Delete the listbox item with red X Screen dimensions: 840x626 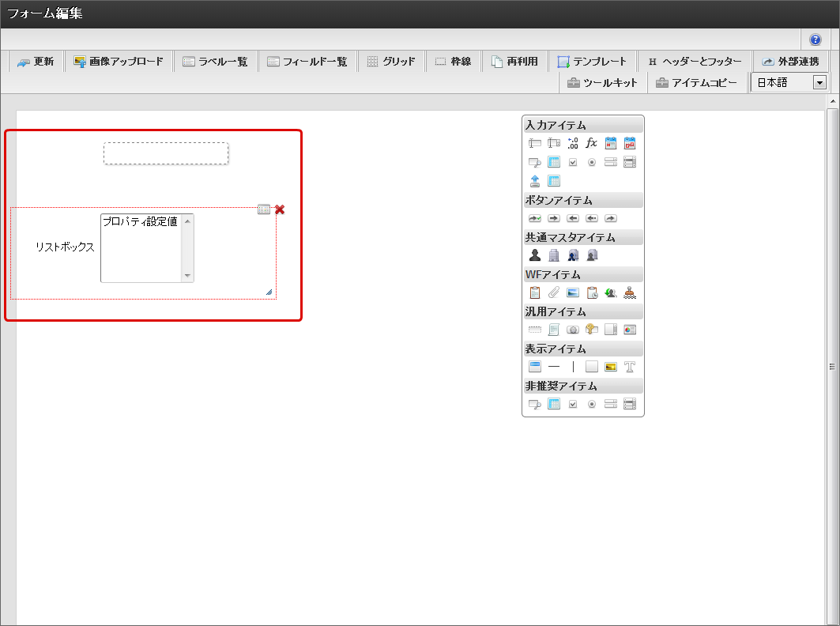click(x=280, y=209)
